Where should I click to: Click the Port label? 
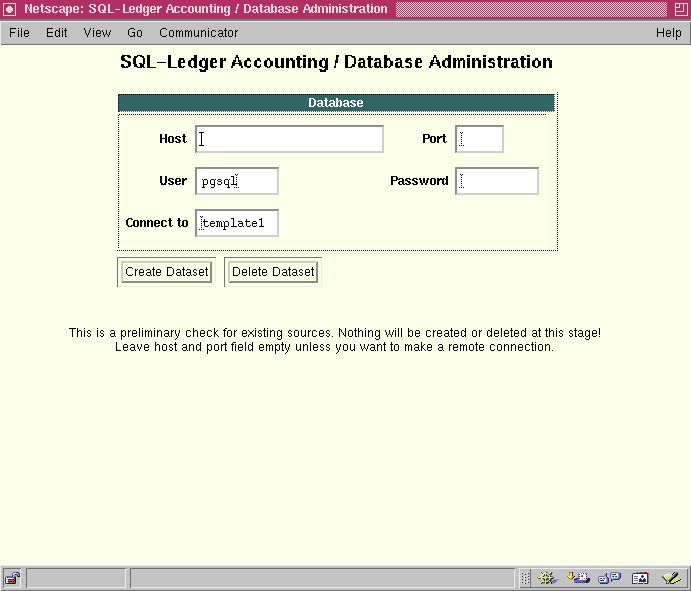tap(435, 139)
